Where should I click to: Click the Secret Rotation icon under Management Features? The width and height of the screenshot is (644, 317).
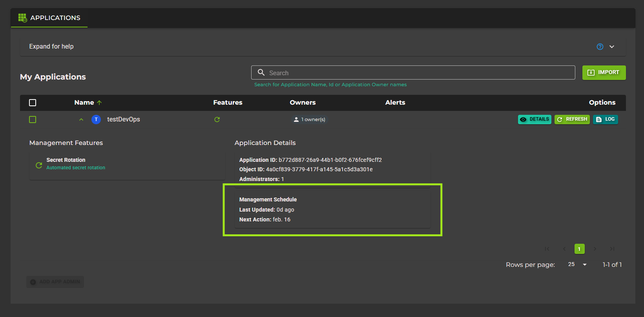[39, 165]
